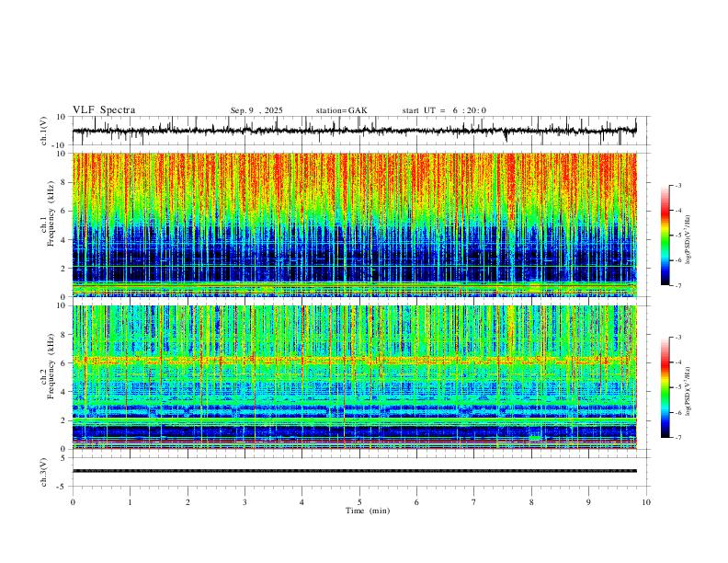Click the 'start UT = 6:20:0' label
Image resolution: width=728 pixels, height=563 pixels.
click(444, 110)
